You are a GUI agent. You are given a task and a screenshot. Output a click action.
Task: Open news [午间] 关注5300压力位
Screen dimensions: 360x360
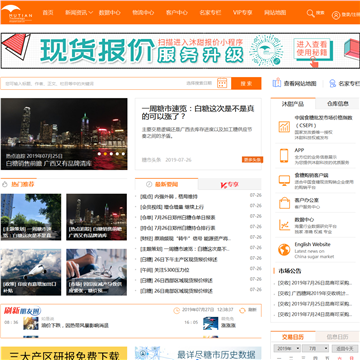165,270
